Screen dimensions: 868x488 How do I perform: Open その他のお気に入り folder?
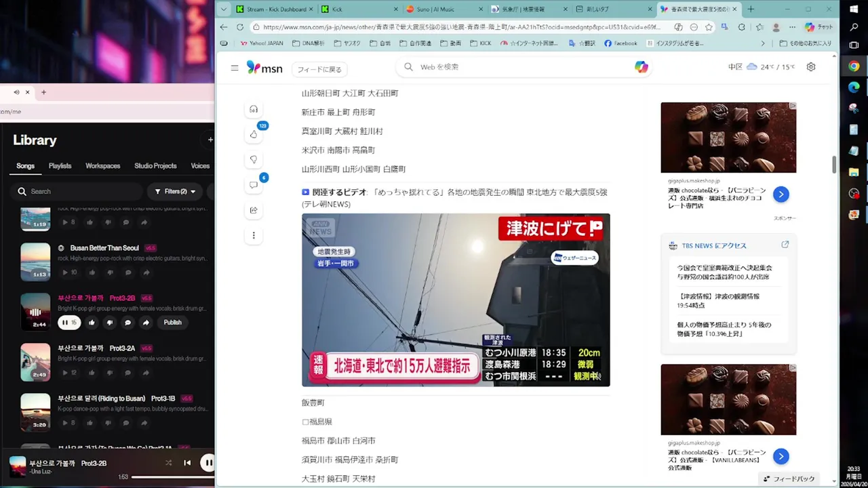[x=806, y=43]
